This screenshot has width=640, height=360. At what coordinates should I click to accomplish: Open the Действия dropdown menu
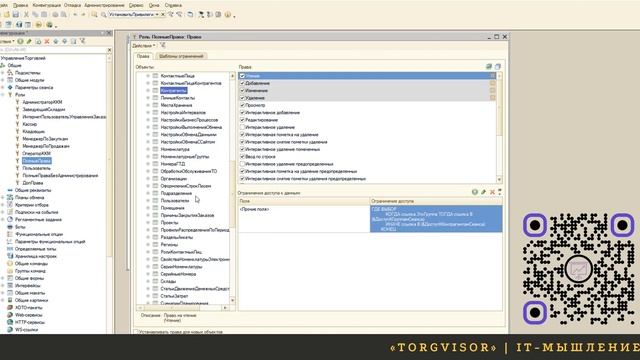pyautogui.click(x=144, y=46)
